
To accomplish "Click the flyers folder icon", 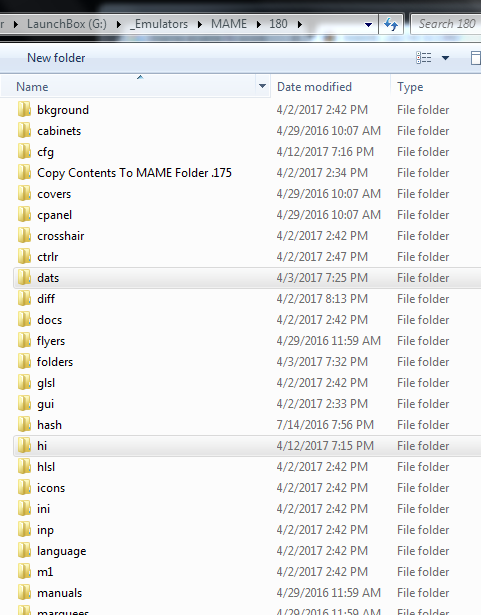I will (x=24, y=340).
